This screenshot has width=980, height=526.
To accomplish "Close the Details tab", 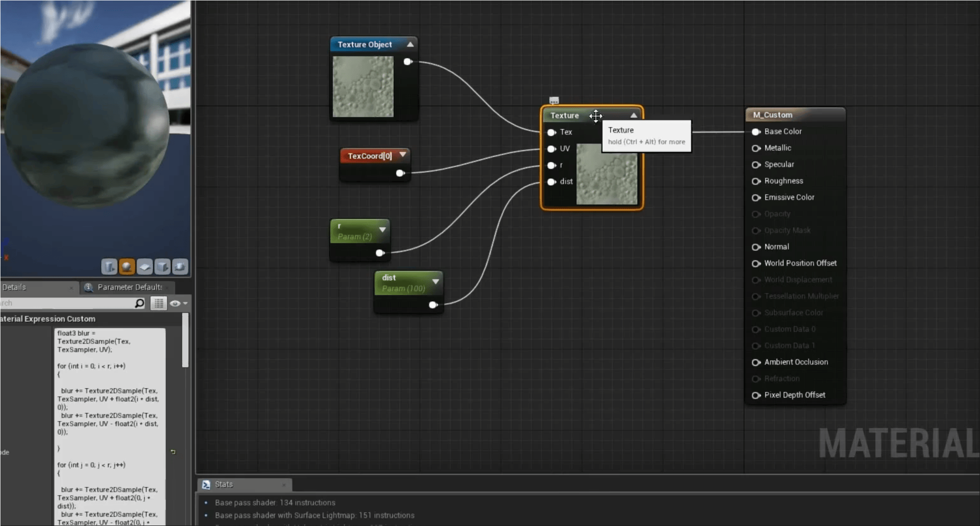I will (71, 287).
